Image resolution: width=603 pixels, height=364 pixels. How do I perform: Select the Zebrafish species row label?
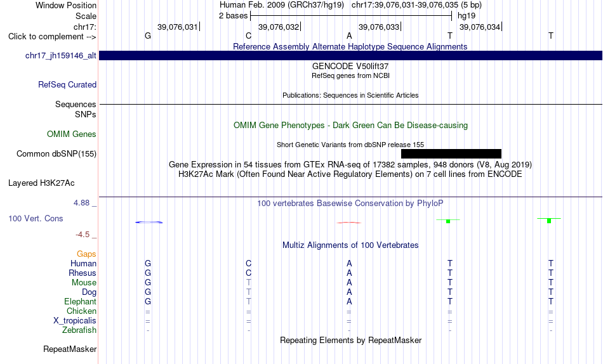(x=79, y=330)
